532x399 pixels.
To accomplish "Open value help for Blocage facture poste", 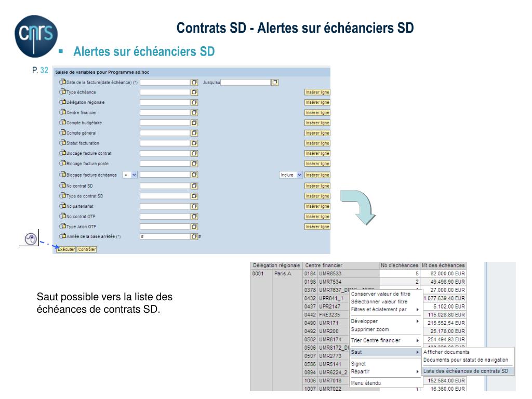I will pyautogui.click(x=194, y=164).
